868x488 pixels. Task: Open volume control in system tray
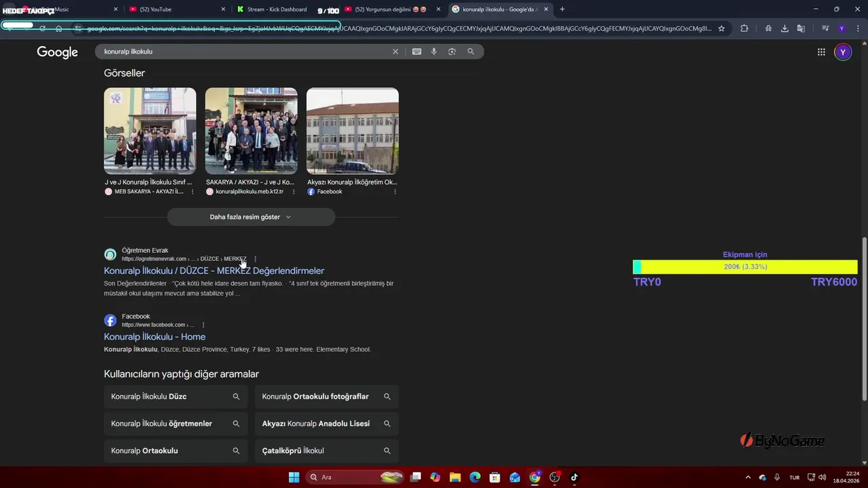click(x=823, y=477)
